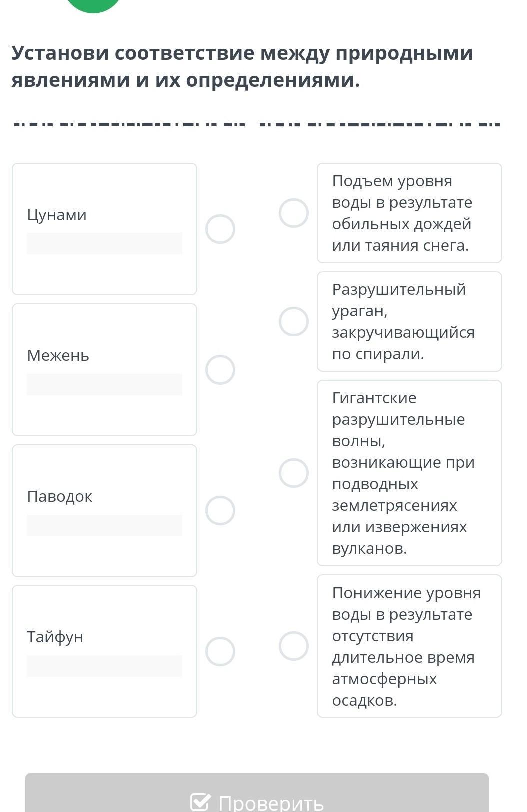Click the Цунами term card
The width and height of the screenshot is (527, 812).
point(104,215)
